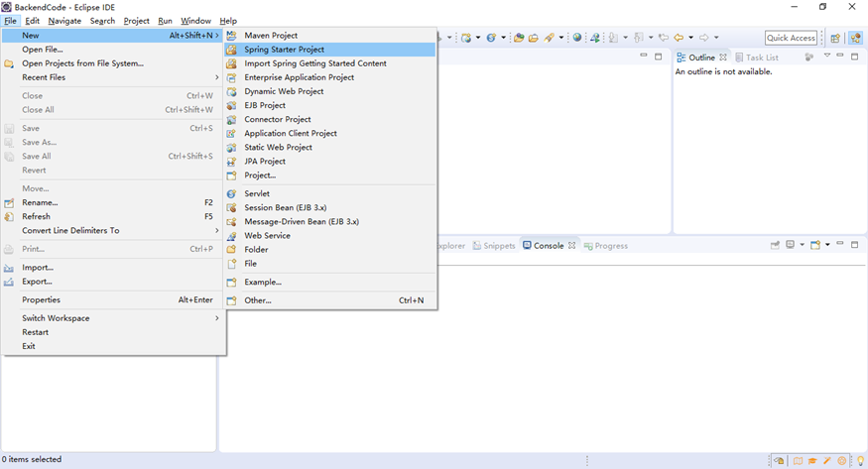Image resolution: width=868 pixels, height=469 pixels.
Task: Click in the Quick Access field
Action: coord(791,38)
